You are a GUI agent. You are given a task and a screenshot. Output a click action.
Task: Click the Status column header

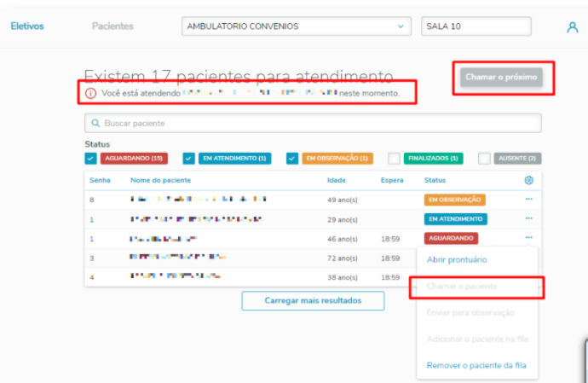click(435, 180)
